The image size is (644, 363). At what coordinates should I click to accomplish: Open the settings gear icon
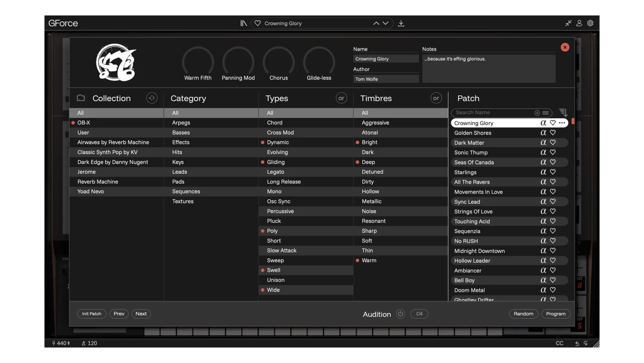[590, 23]
